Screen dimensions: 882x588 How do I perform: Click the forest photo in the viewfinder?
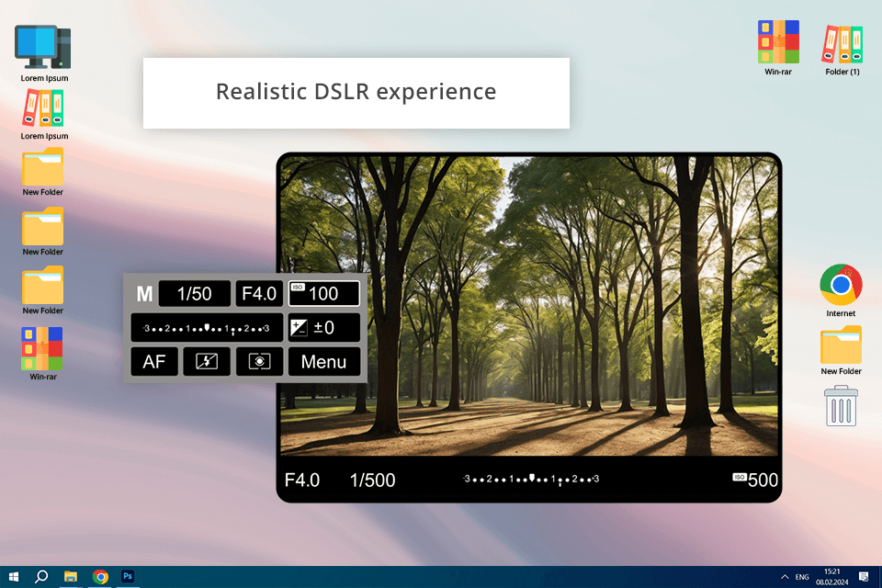coord(529,306)
